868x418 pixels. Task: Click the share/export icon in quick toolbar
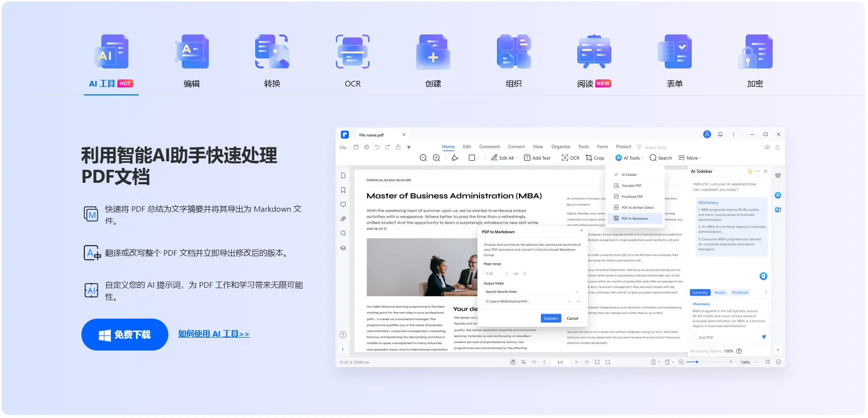point(398,147)
